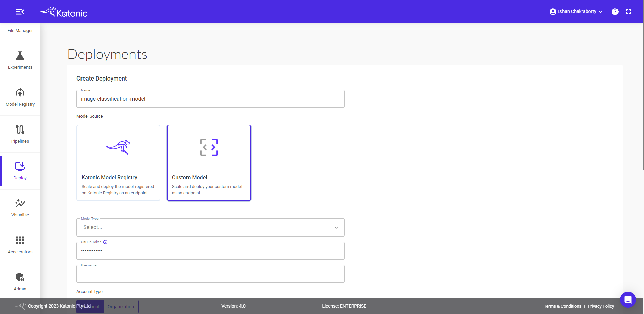Image resolution: width=644 pixels, height=314 pixels.
Task: Click the Username input field
Action: tap(211, 274)
